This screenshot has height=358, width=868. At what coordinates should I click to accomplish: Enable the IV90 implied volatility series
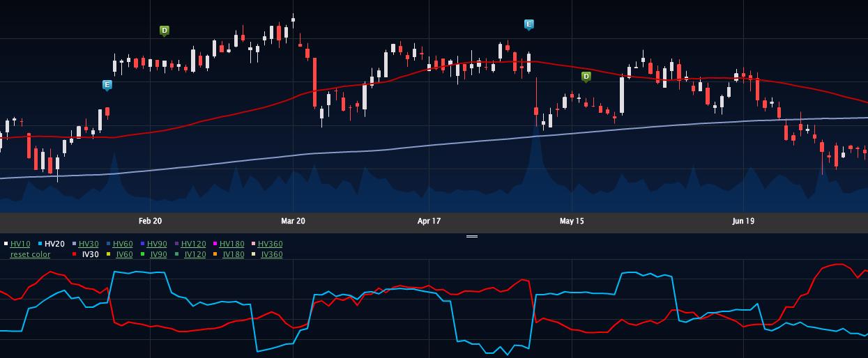click(x=158, y=254)
